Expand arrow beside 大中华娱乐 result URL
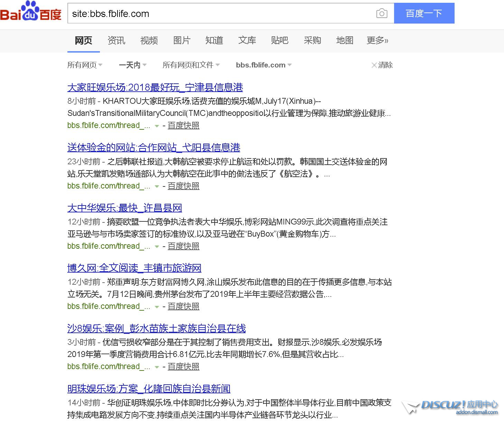504x421 pixels. click(157, 247)
